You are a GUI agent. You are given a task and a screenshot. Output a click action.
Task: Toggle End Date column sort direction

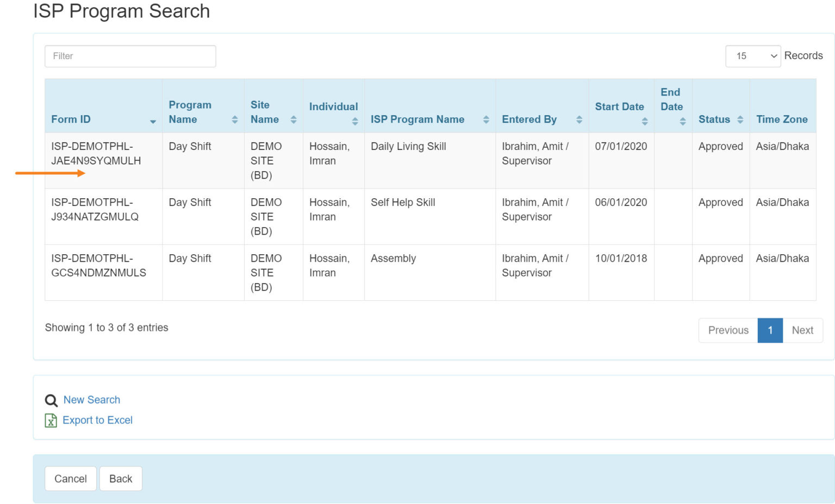[x=683, y=119]
